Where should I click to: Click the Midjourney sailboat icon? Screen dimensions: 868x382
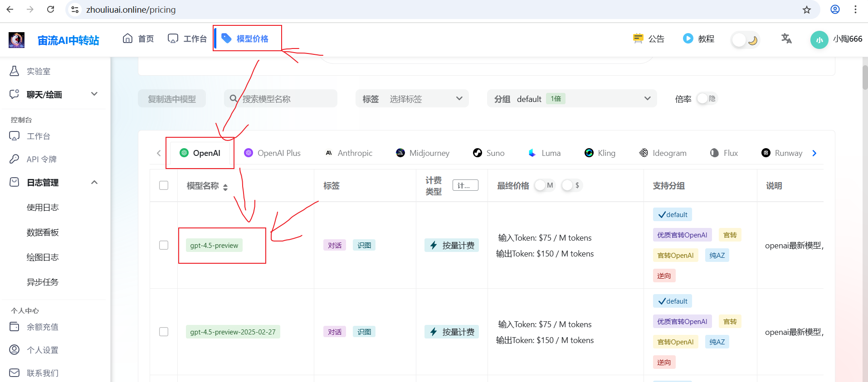(400, 153)
